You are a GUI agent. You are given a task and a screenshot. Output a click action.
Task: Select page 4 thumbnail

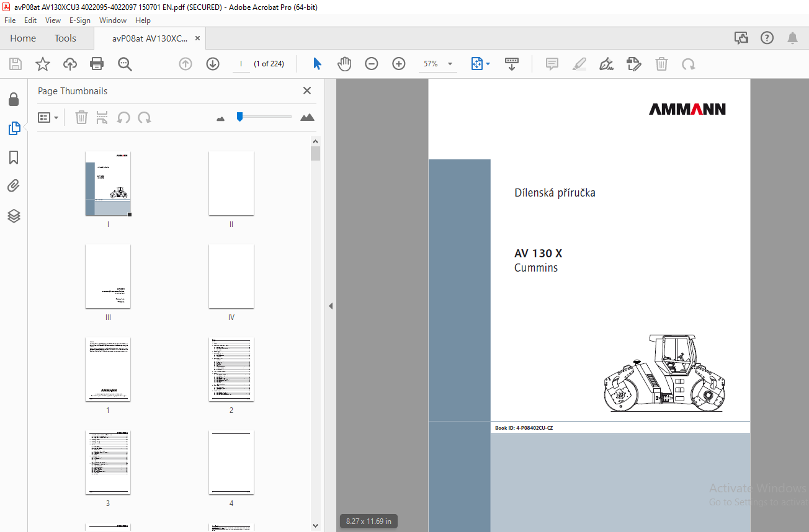click(x=231, y=463)
